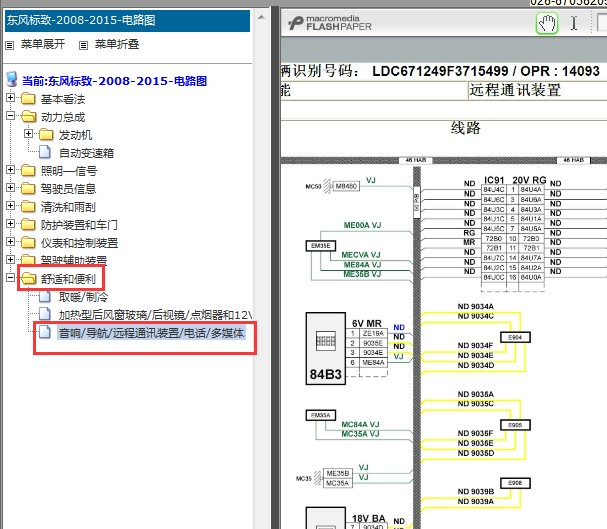Click the ME00A VJ wire label
This screenshot has height=529, width=607.
pyautogui.click(x=362, y=225)
